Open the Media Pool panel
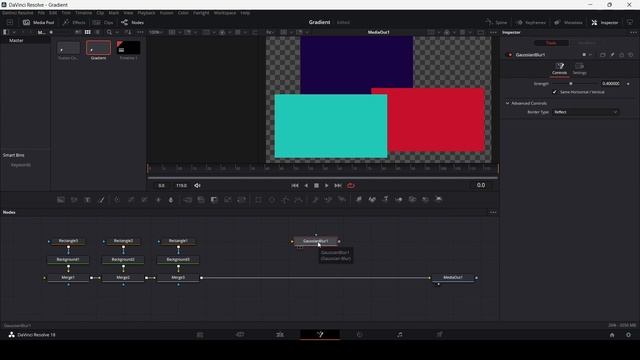Image resolution: width=640 pixels, height=360 pixels. click(x=38, y=22)
